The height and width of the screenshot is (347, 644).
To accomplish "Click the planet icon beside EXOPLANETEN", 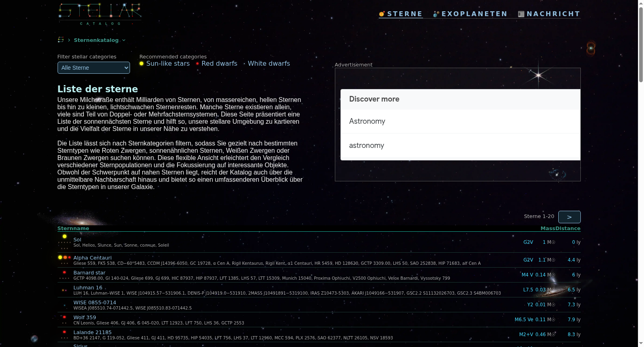I will click(436, 14).
